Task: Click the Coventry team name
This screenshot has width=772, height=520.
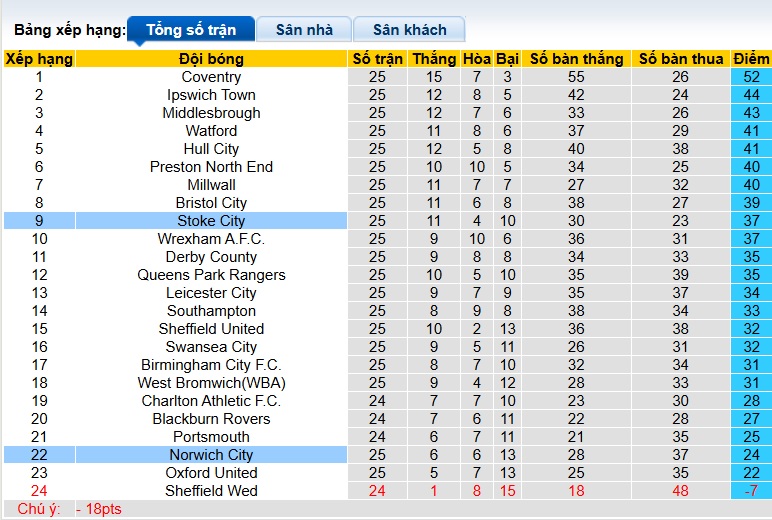Action: (x=211, y=77)
